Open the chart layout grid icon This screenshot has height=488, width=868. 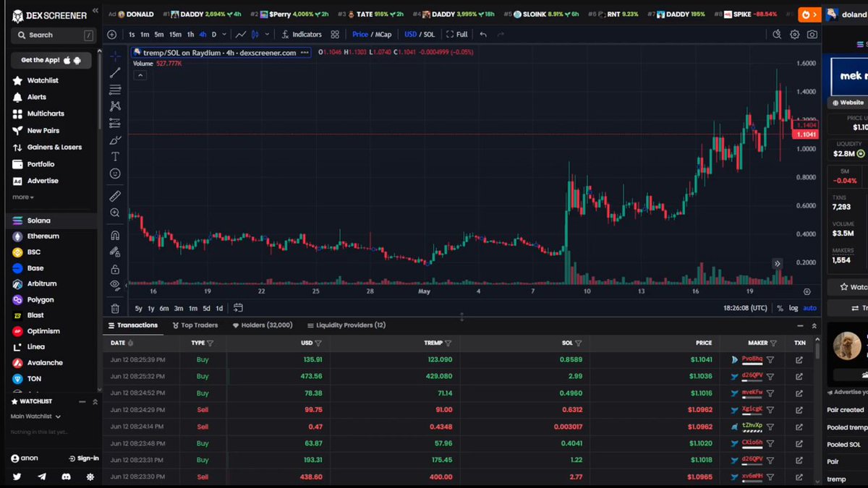click(x=335, y=34)
